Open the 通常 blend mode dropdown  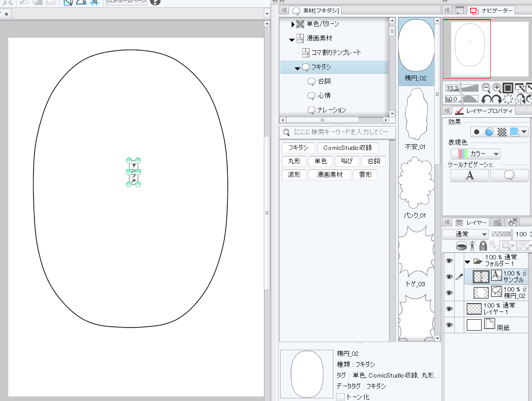coord(465,234)
